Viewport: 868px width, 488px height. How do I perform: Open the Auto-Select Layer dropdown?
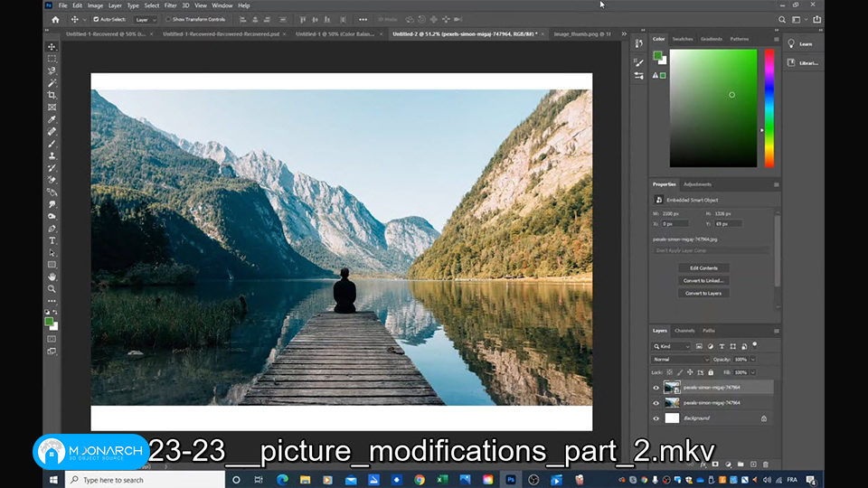(146, 20)
